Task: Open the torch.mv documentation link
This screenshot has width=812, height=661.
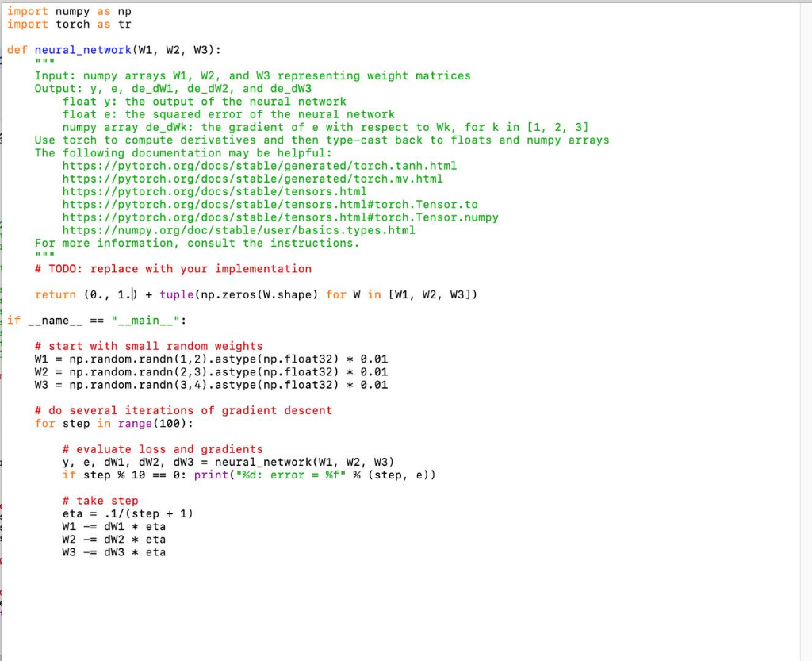Action: [x=251, y=179]
